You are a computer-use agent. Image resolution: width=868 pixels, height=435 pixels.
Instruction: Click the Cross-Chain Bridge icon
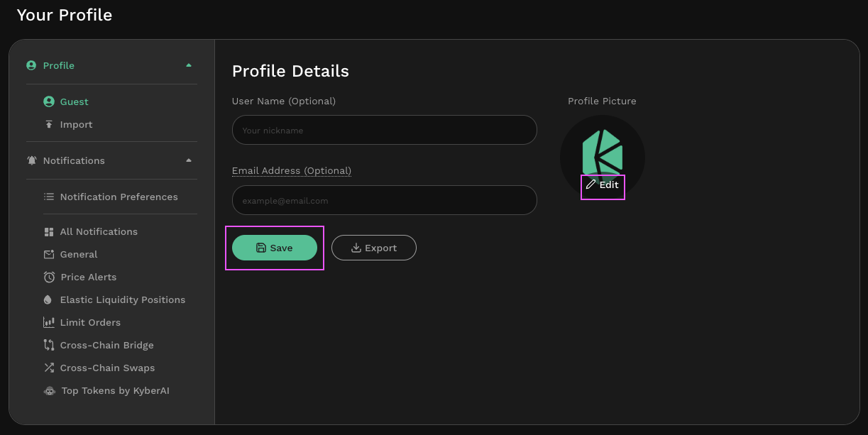click(49, 345)
